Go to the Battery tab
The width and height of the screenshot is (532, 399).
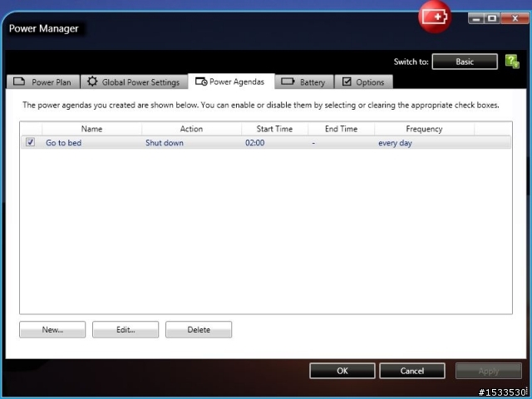tap(303, 81)
